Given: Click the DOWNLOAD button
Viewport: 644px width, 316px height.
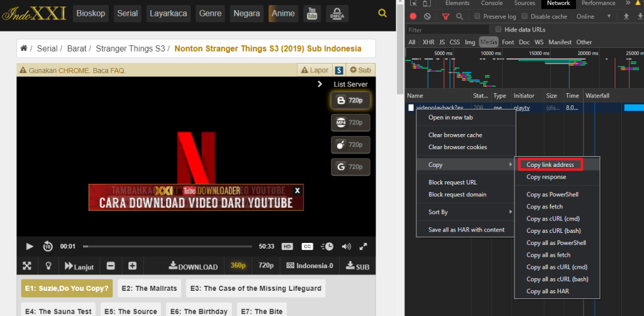Looking at the screenshot, I should point(193,266).
